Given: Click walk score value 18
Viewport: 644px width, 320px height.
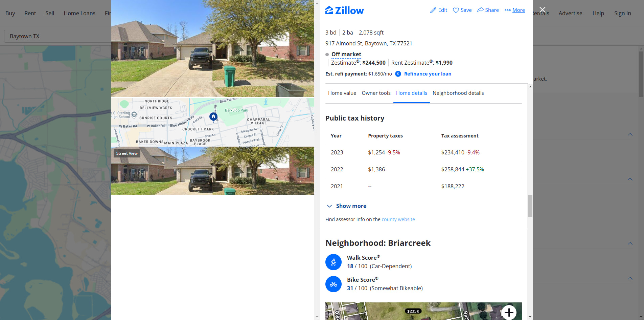Looking at the screenshot, I should (x=350, y=266).
